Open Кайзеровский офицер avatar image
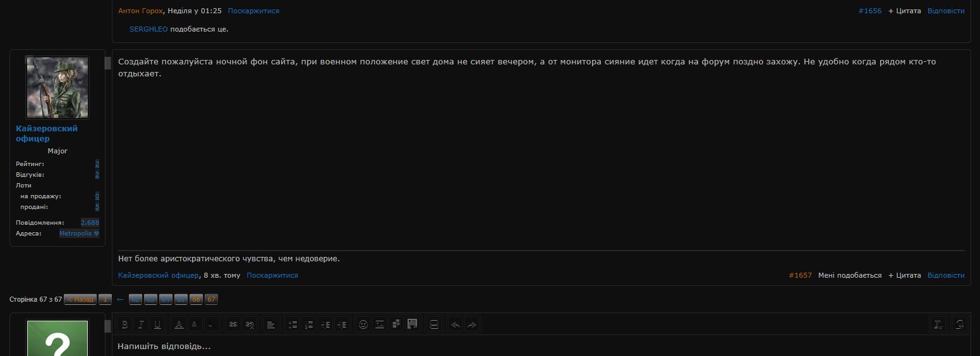The height and width of the screenshot is (356, 980). (x=57, y=88)
